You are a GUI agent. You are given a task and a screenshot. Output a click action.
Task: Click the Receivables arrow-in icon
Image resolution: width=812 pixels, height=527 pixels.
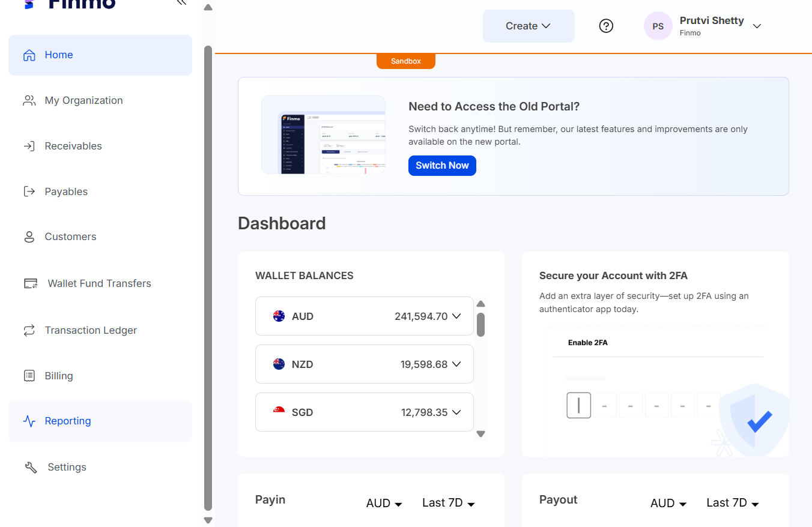pos(29,146)
